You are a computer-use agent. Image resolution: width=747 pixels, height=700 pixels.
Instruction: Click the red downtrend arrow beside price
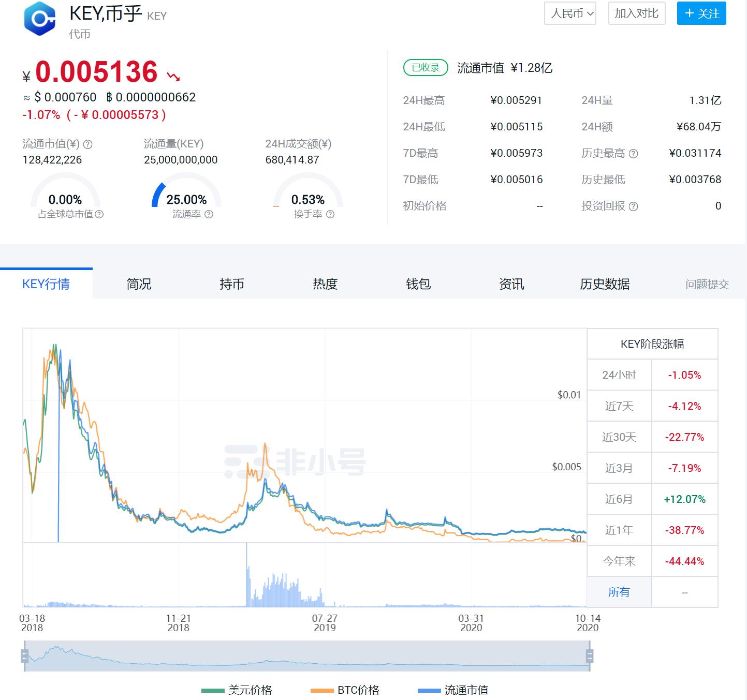[x=173, y=77]
